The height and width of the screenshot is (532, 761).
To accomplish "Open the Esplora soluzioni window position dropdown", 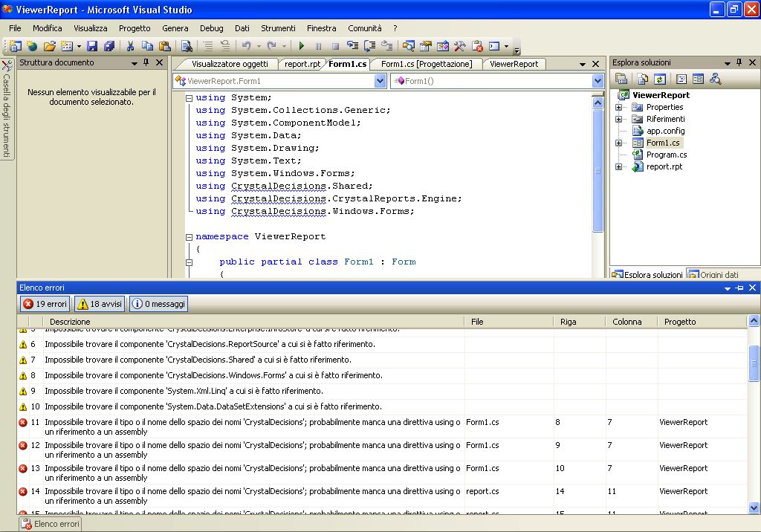I will 727,63.
